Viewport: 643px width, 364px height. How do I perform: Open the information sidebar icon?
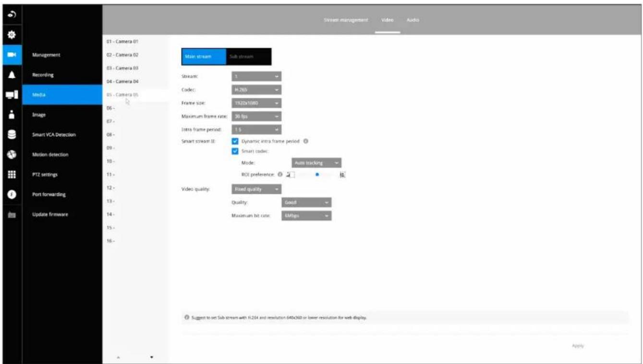pos(12,194)
